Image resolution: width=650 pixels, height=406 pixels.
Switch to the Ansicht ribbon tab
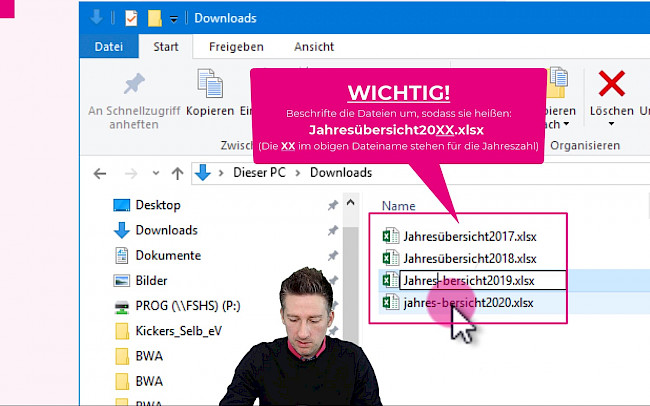(314, 46)
